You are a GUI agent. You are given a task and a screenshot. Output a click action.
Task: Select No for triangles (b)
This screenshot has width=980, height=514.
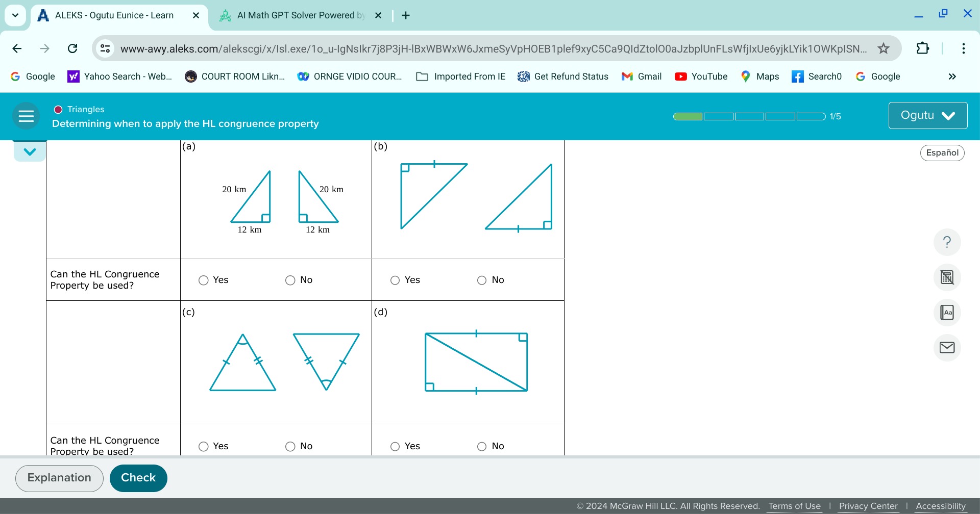tap(482, 280)
